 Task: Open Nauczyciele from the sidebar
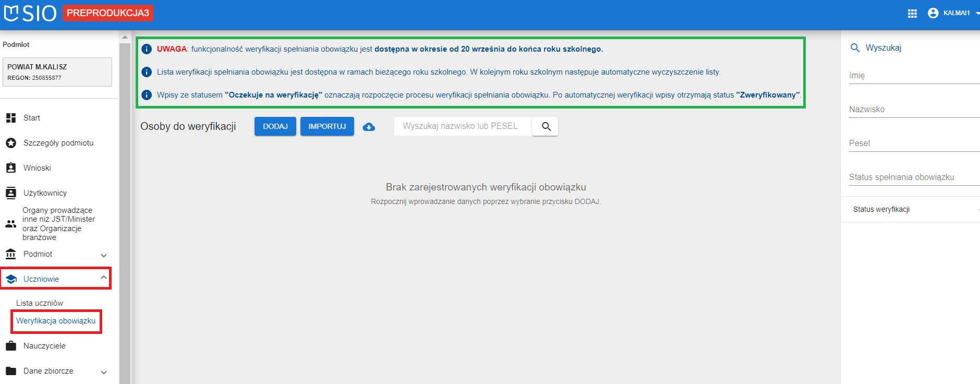[44, 346]
